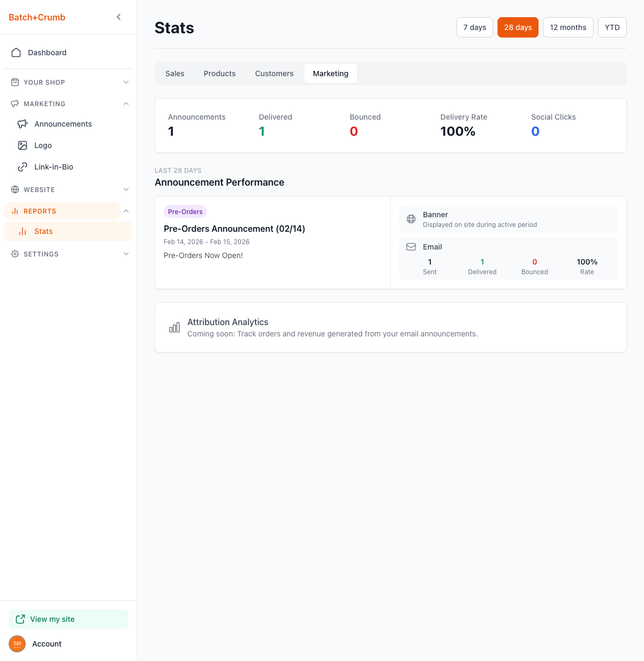Screen dimensions: 644x661
Task: Collapse the sidebar with the chevron arrow
Action: click(119, 17)
